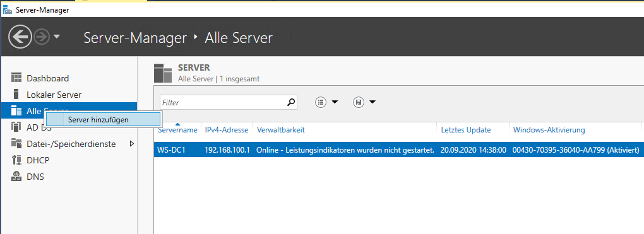Click the Server-Manager breadcrumb in the header
The width and height of the screenshot is (644, 234).
[x=135, y=38]
